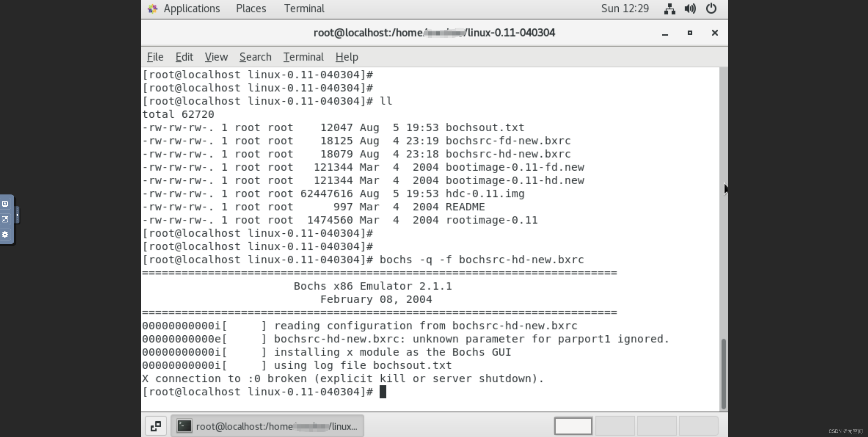This screenshot has height=437, width=868.
Task: Open the Edit menu in terminal
Action: point(184,57)
